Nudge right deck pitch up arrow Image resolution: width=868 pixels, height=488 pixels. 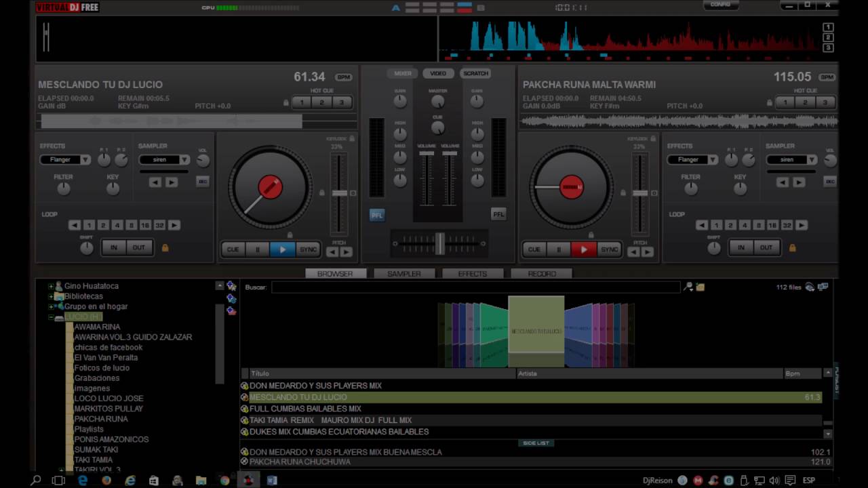[x=648, y=252]
